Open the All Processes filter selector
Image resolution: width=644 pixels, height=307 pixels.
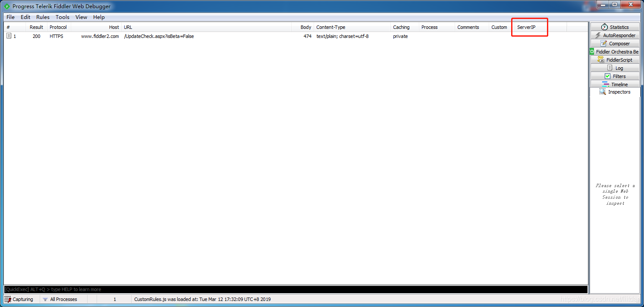pos(60,299)
